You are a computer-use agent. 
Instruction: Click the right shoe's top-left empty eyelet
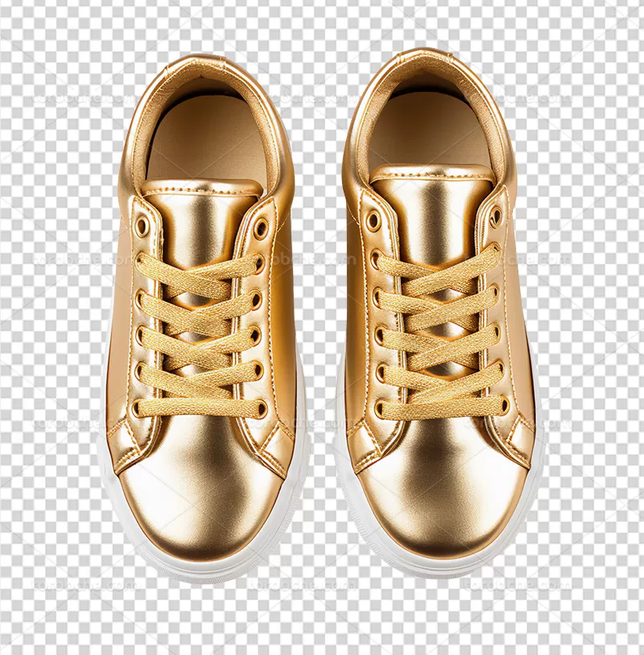pos(373,220)
